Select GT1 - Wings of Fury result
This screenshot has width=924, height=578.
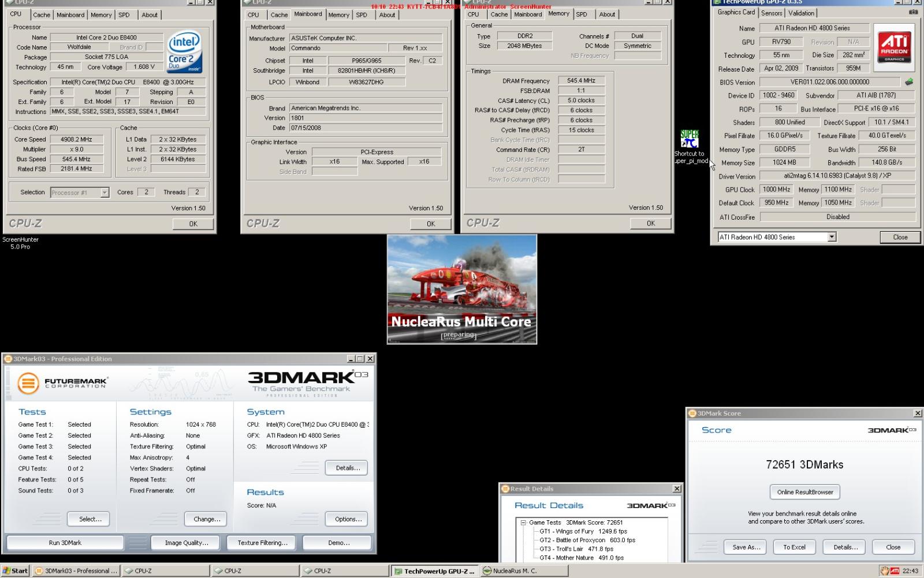[583, 531]
